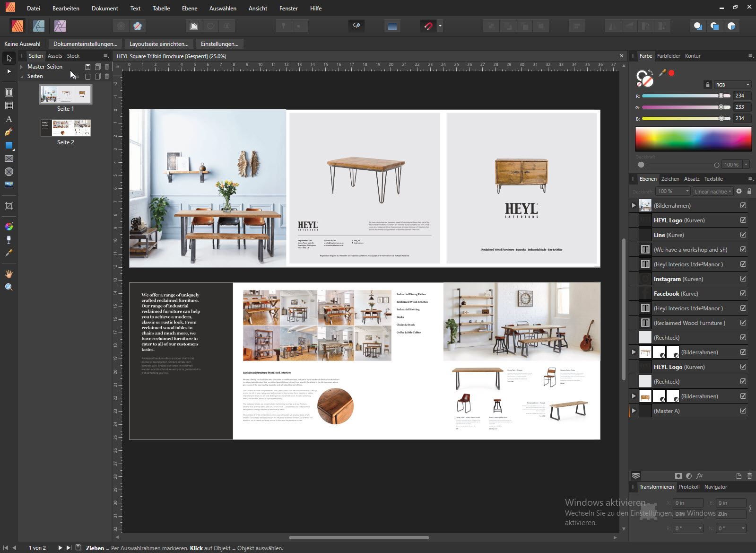
Task: Open the RGB color model dropdown
Action: click(x=732, y=85)
